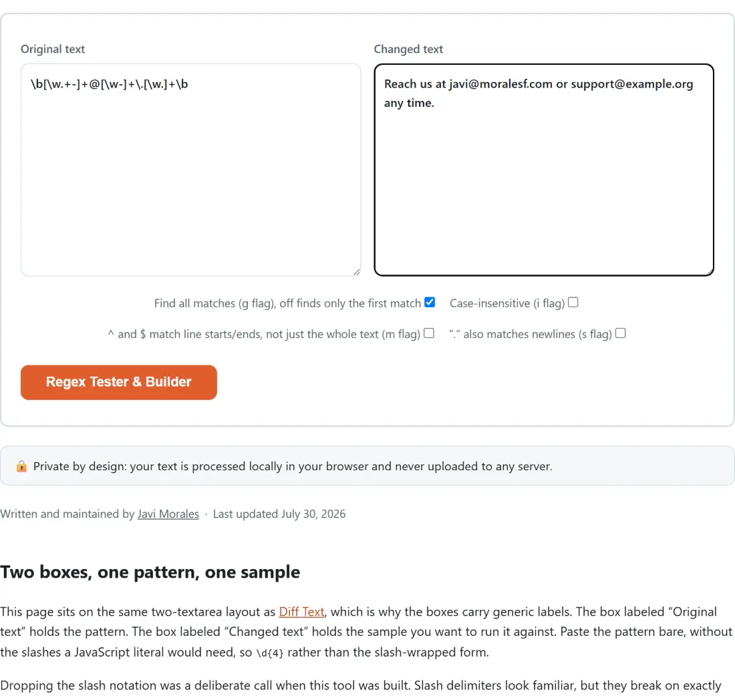Viewport: 735px width, 700px height.
Task: Check the dot matches newlines s flag box
Action: [x=621, y=333]
